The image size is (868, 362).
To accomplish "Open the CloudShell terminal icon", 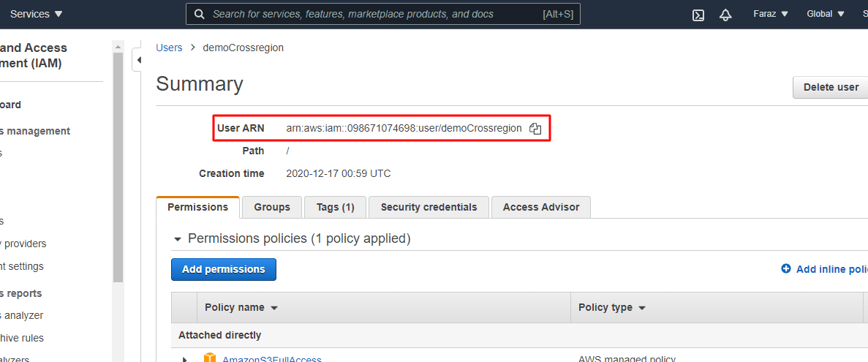I will 698,15.
